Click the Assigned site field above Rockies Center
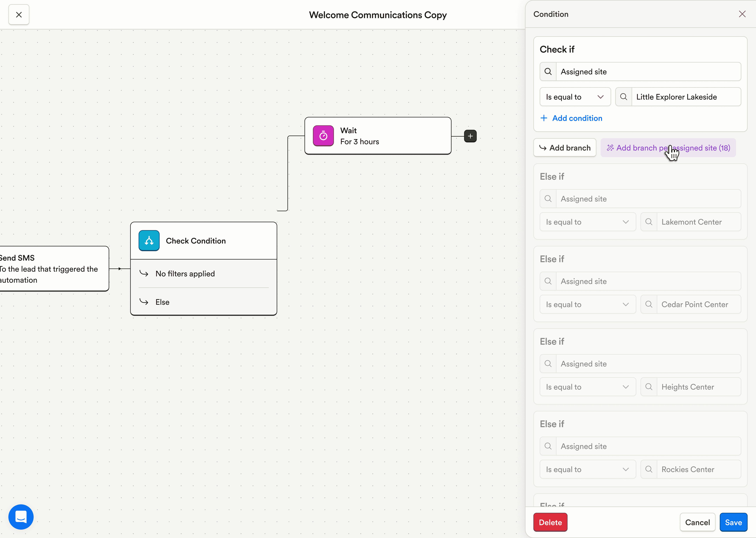The image size is (756, 538). (640, 446)
